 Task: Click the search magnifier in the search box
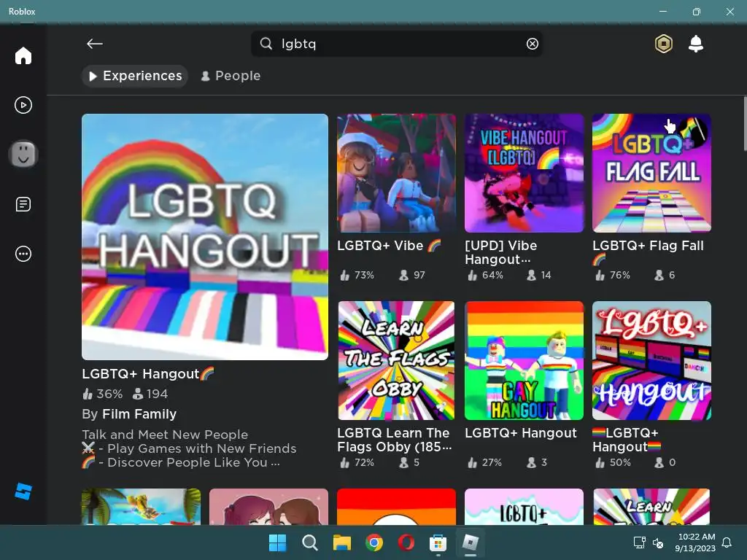click(x=266, y=44)
